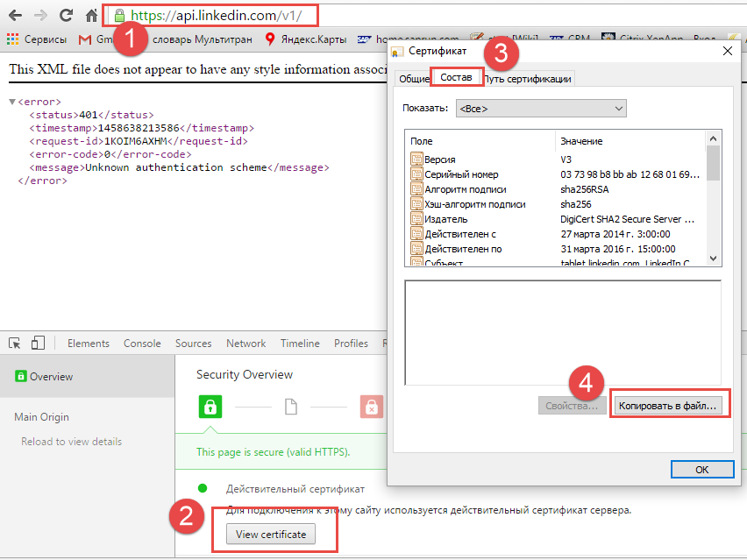Open the Показать dropdown showing <Все>
Image resolution: width=747 pixels, height=560 pixels.
(x=541, y=109)
